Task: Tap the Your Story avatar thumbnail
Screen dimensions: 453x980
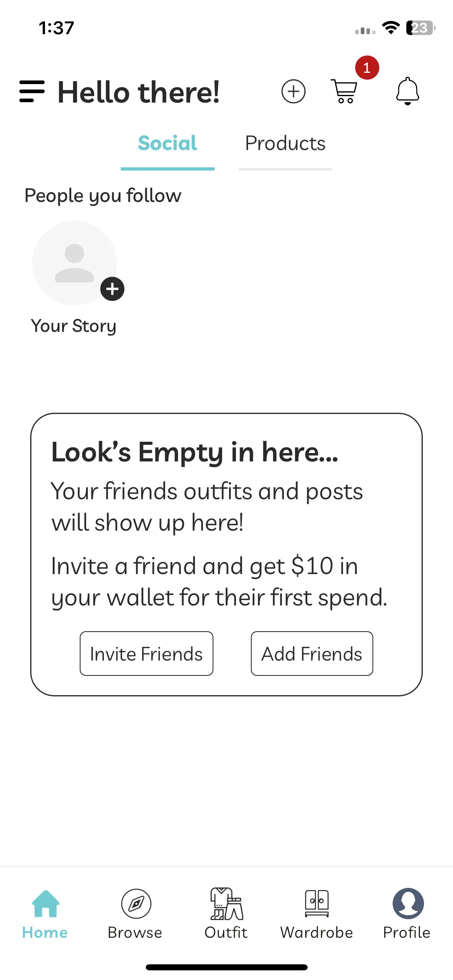Action: 74,263
